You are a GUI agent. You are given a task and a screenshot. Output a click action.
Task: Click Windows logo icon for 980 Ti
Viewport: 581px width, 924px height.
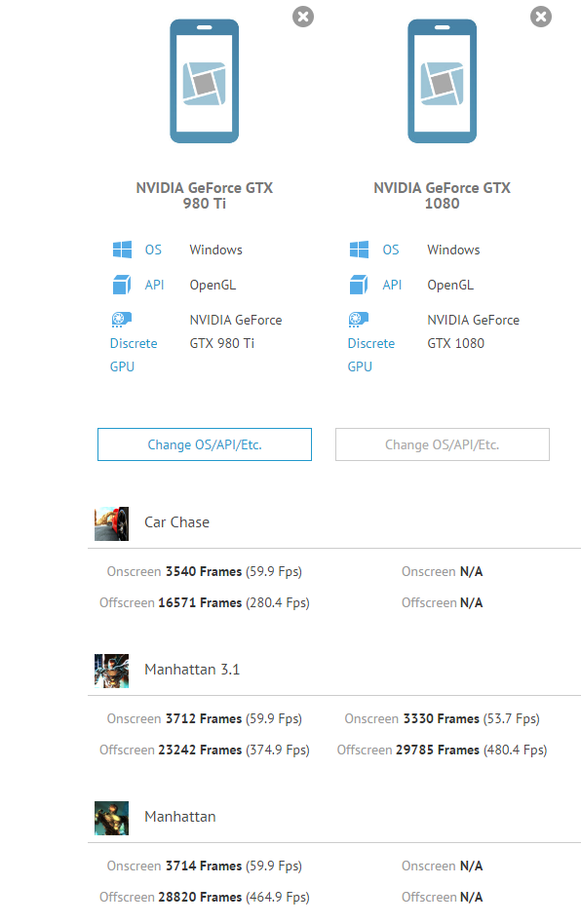[122, 250]
